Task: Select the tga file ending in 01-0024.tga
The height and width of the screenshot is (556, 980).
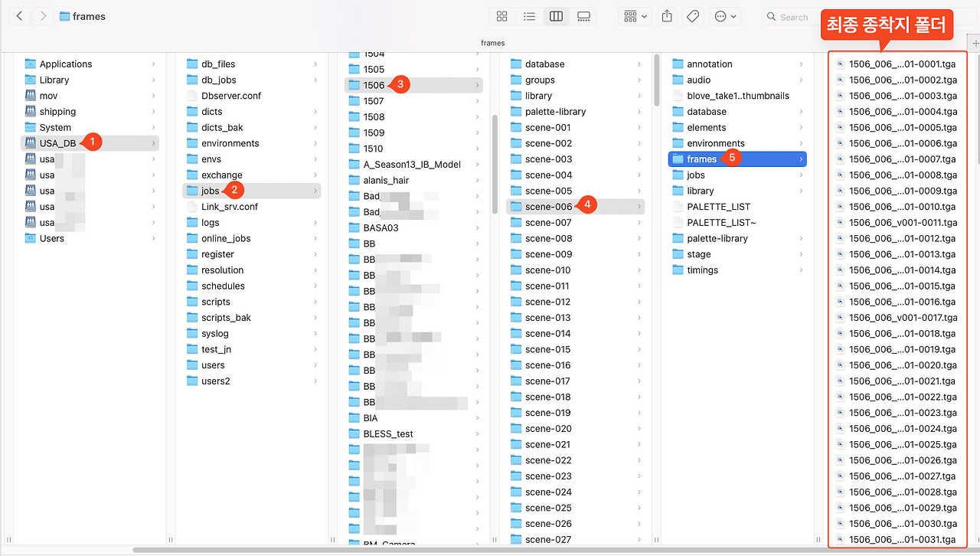Action: click(x=897, y=429)
